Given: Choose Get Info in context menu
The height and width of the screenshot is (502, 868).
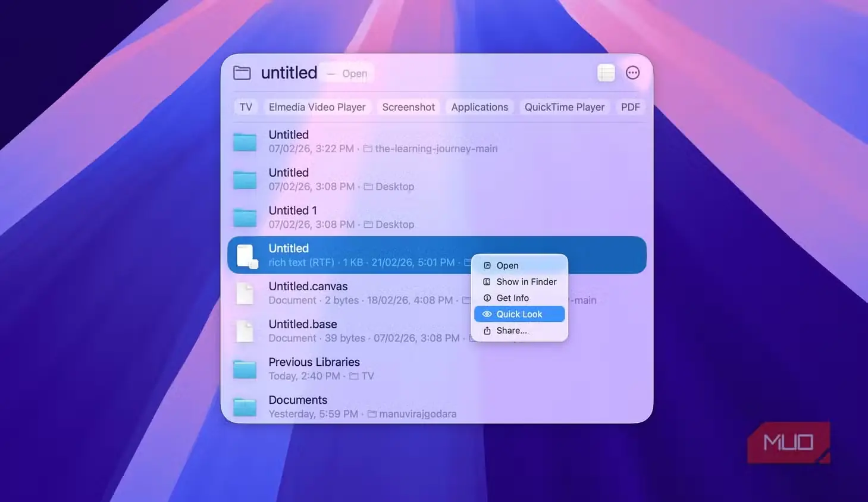Looking at the screenshot, I should pos(521,298).
